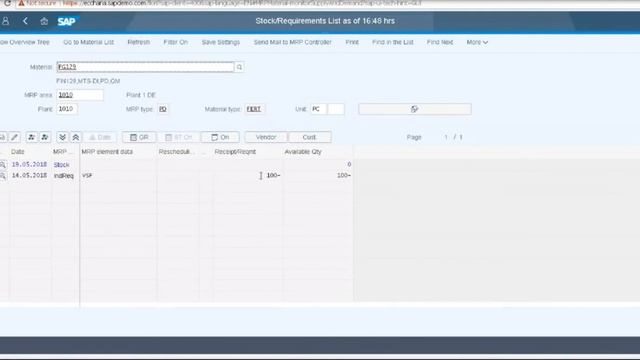Click Save Settings
640x360 pixels.
221,42
